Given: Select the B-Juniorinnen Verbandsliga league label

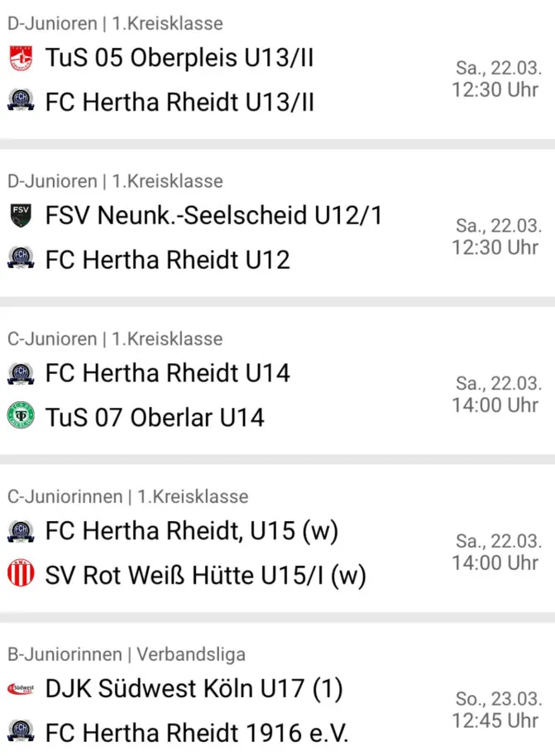Looking at the screenshot, I should tap(127, 654).
